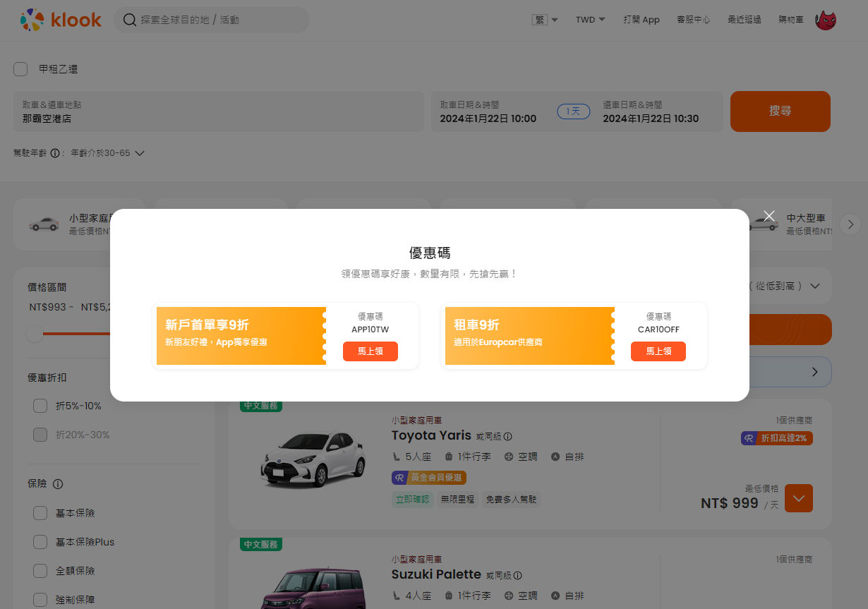This screenshot has width=868, height=609.
Task: Check the 基本保險 insurance filter
Action: coord(40,512)
